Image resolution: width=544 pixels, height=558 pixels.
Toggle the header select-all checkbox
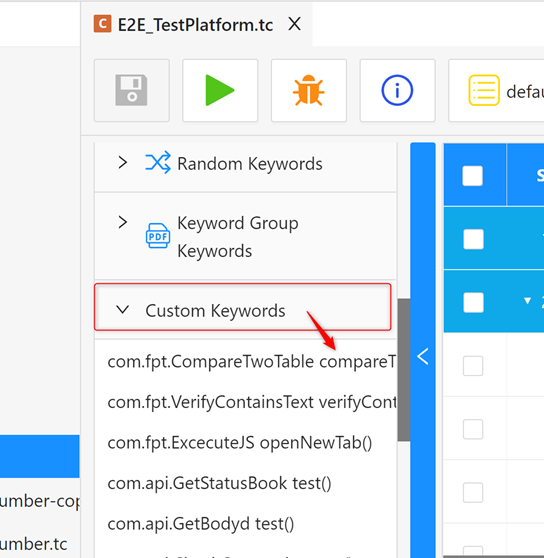tap(472, 175)
